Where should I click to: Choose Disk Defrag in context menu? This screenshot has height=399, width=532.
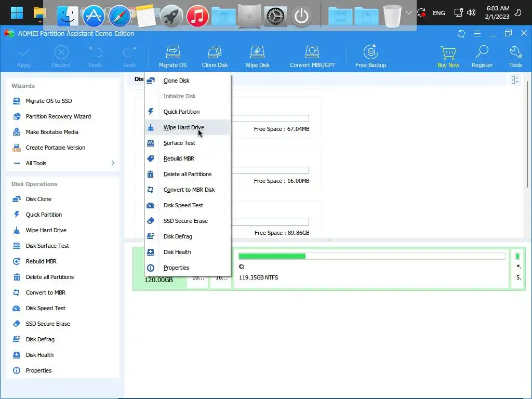point(188,236)
